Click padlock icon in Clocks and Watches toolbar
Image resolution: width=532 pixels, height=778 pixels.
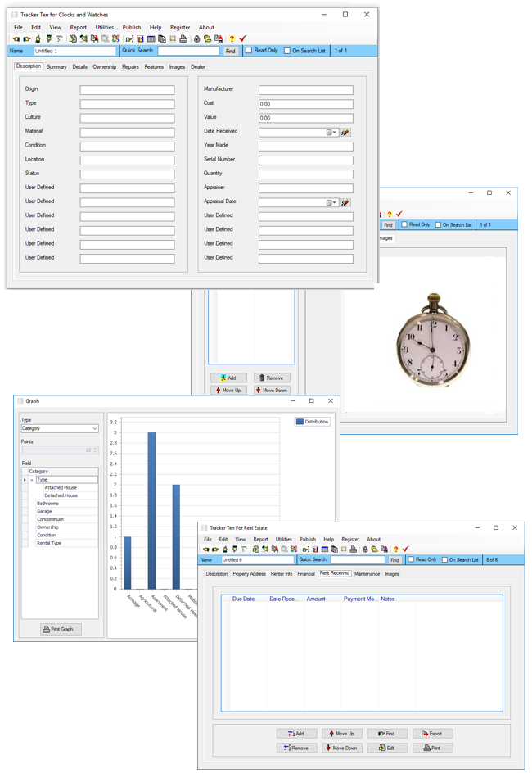click(196, 38)
